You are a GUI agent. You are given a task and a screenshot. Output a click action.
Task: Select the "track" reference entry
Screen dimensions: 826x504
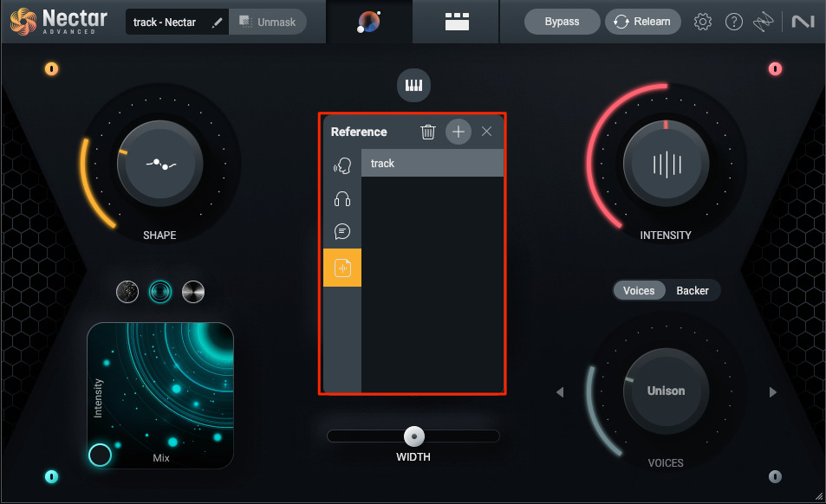coord(433,163)
